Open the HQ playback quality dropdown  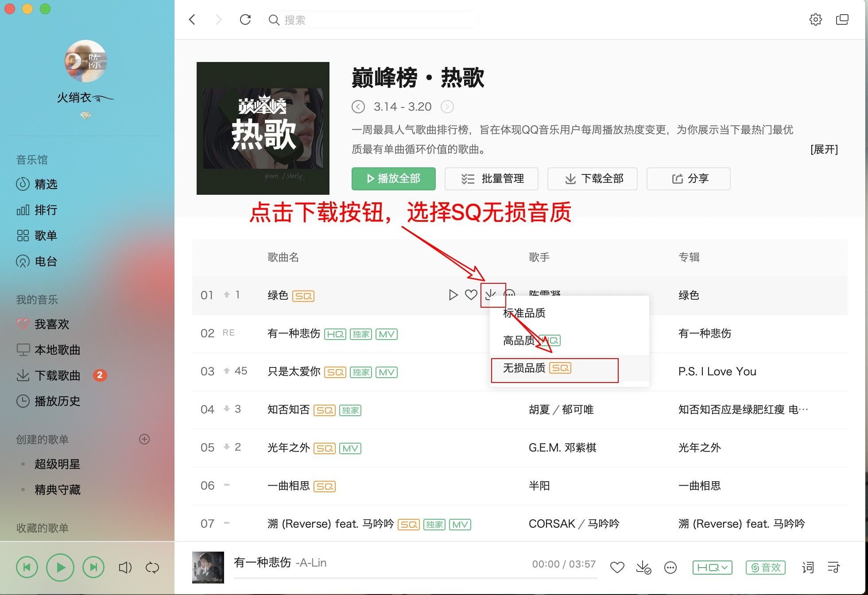pos(713,568)
